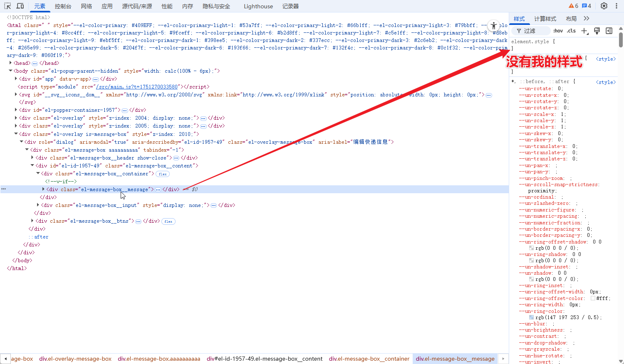Viewport: 624px width, 364px height.
Task: Switch to 控制台 console tab
Action: coord(63,6)
